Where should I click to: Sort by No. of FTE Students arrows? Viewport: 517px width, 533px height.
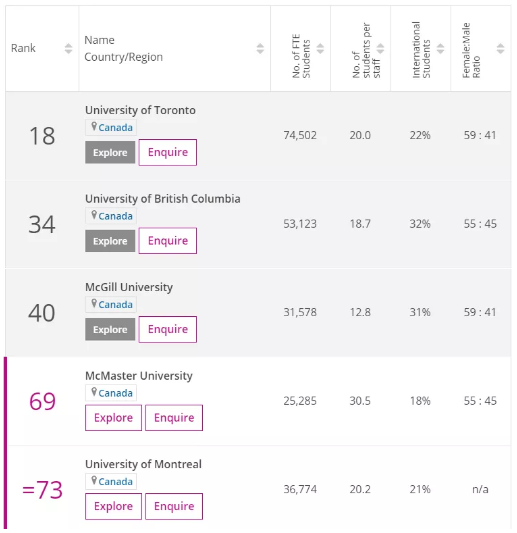[320, 48]
